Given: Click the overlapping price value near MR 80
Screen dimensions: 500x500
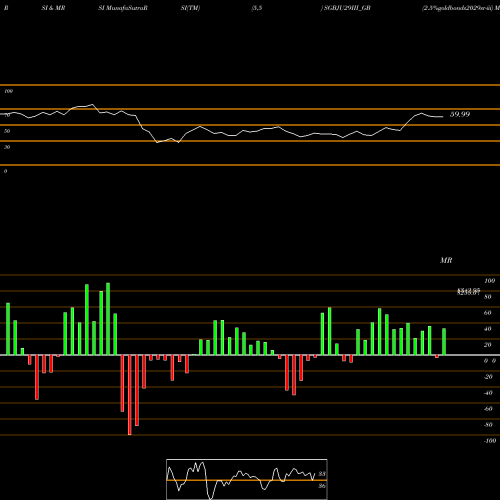Looking at the screenshot, I should pos(468,292).
